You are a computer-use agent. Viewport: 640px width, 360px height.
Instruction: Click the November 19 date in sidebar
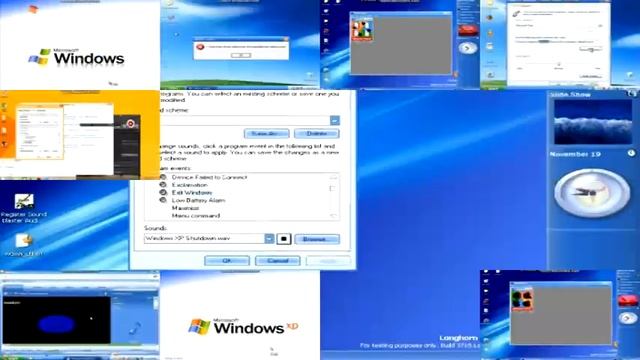575,154
